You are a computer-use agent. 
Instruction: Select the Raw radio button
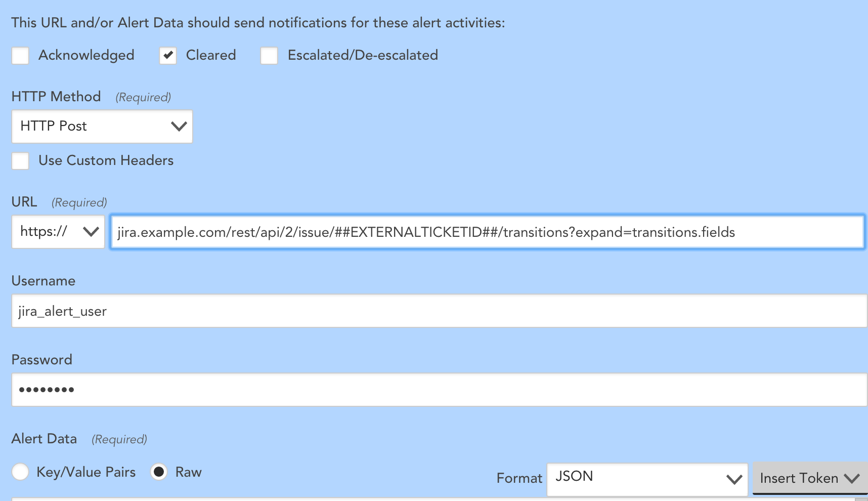coord(159,472)
